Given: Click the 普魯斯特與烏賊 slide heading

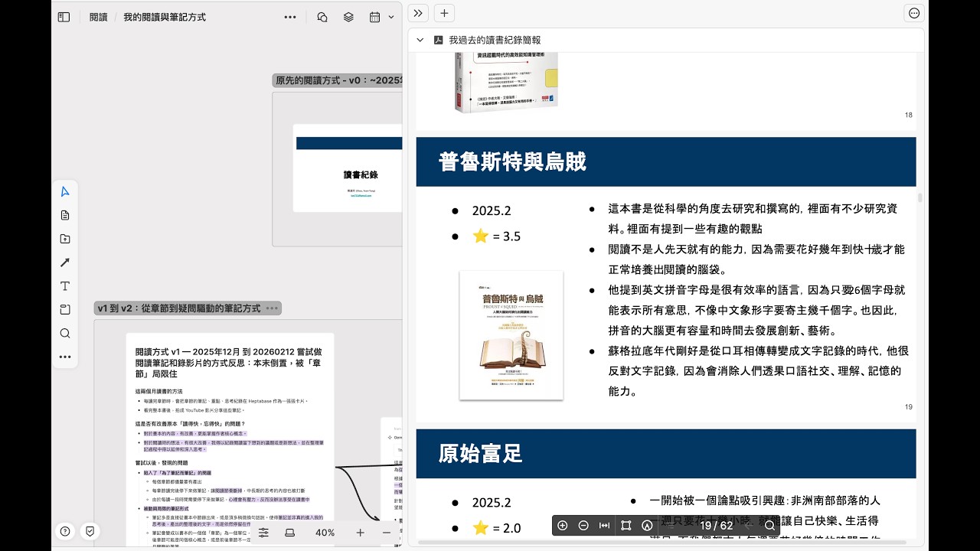Looking at the screenshot, I should click(x=512, y=161).
